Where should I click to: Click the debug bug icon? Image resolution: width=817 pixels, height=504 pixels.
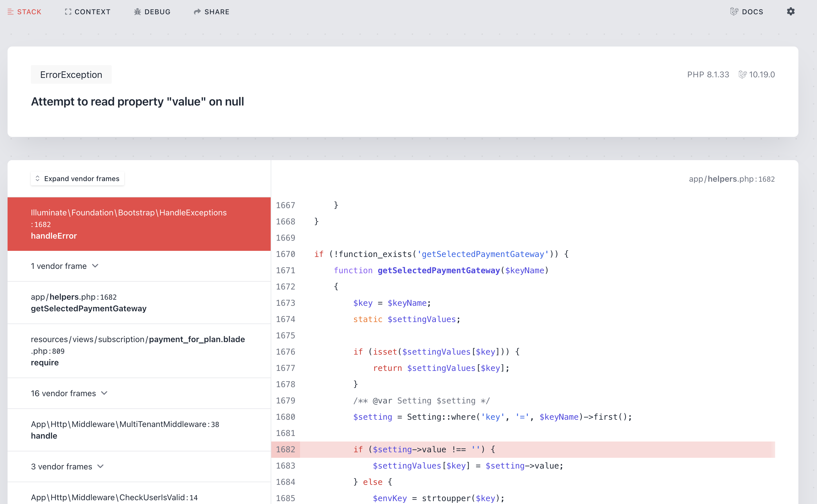(137, 12)
